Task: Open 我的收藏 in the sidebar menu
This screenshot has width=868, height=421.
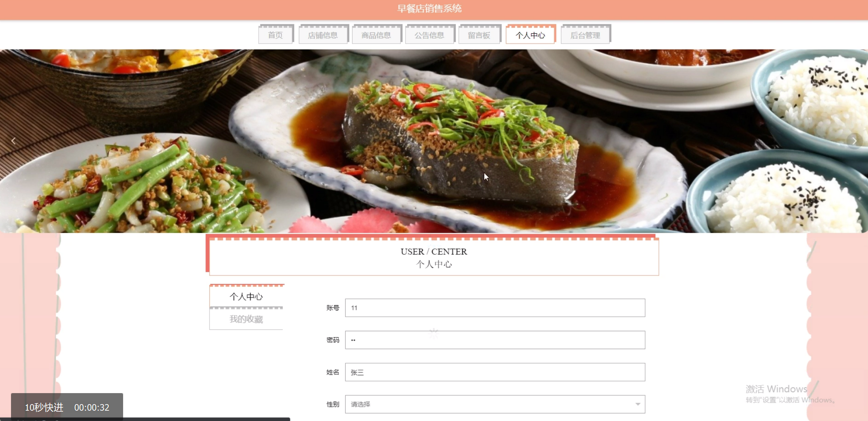Action: pos(246,319)
